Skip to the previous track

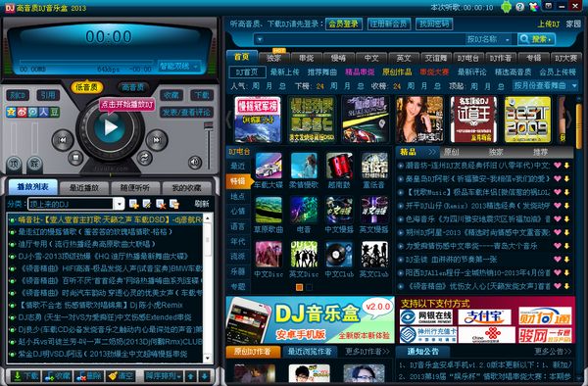(63, 140)
